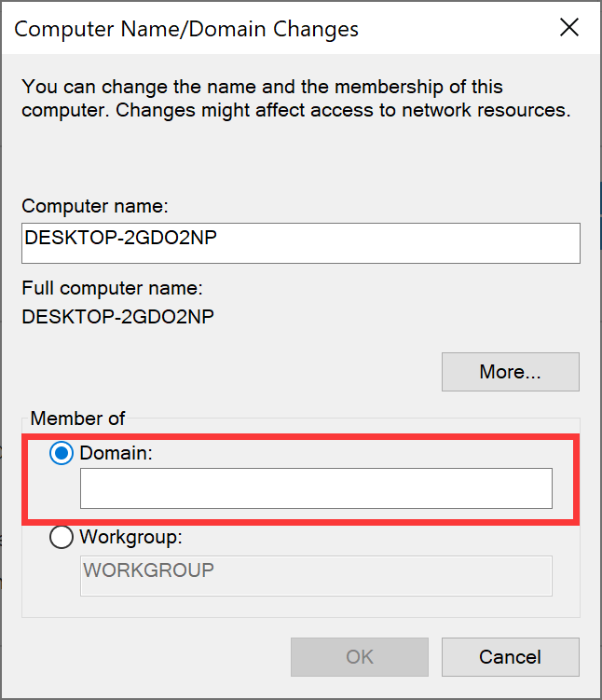This screenshot has height=700, width=602.
Task: Click the "Computer name:" field label
Action: [95, 206]
